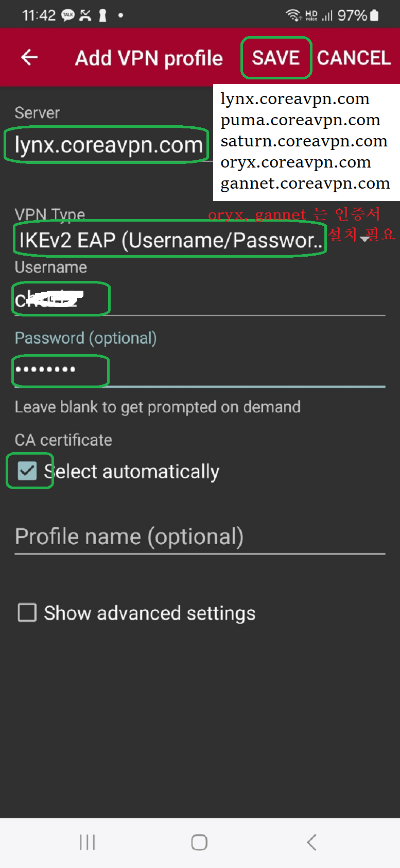Cancel adding the VPN profile

(x=354, y=58)
